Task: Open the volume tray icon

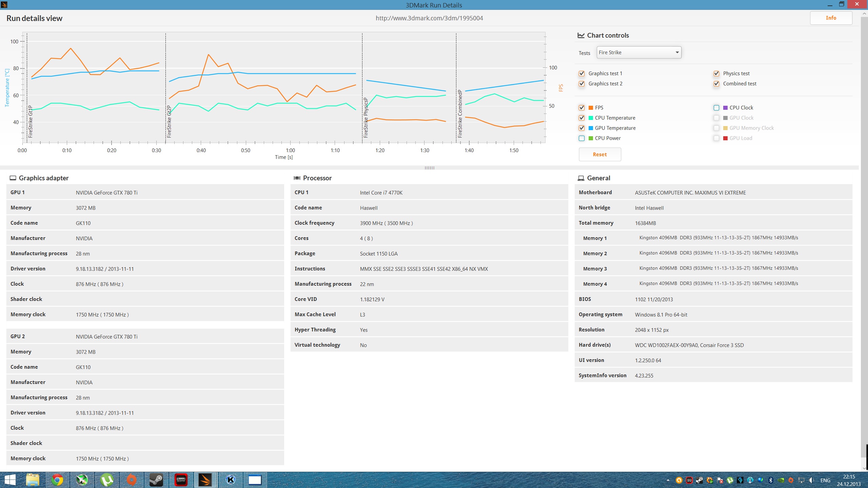Action: coord(811,480)
